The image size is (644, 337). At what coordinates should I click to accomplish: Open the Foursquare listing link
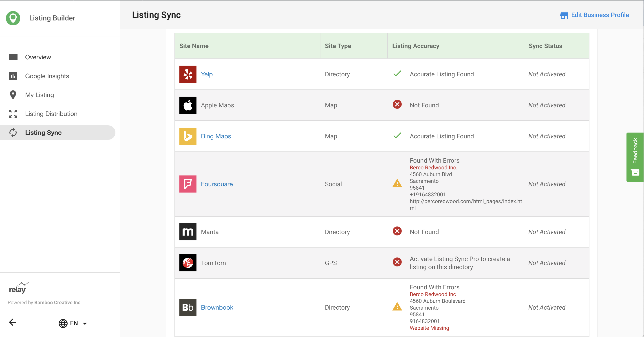click(x=217, y=184)
